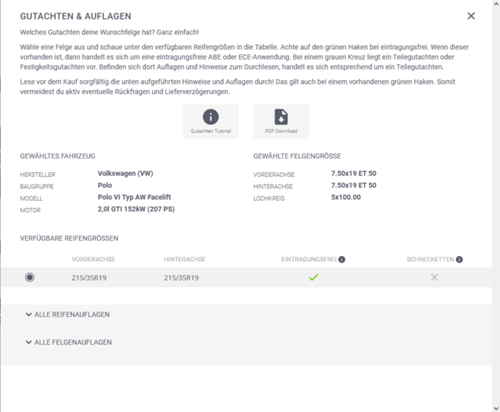Close the Gutachten & Auflagen dialog
This screenshot has height=412, width=500.
coord(471,16)
